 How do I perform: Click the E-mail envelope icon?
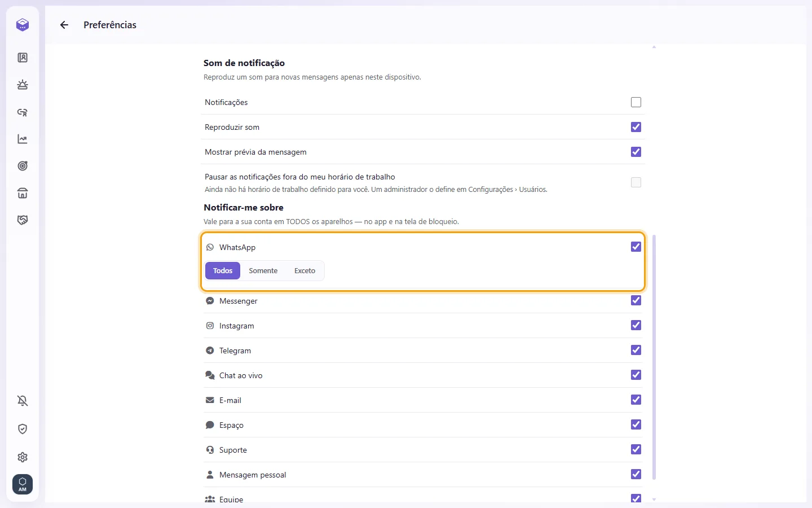[210, 400]
